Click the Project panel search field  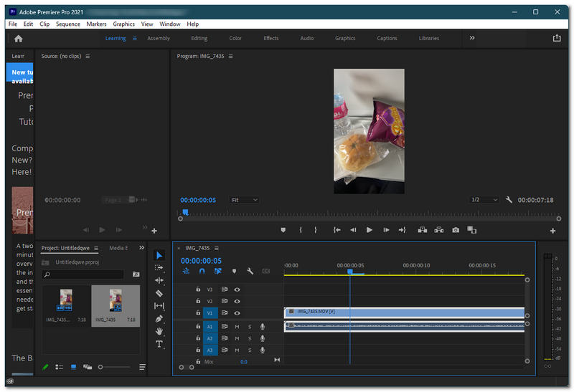tap(83, 274)
